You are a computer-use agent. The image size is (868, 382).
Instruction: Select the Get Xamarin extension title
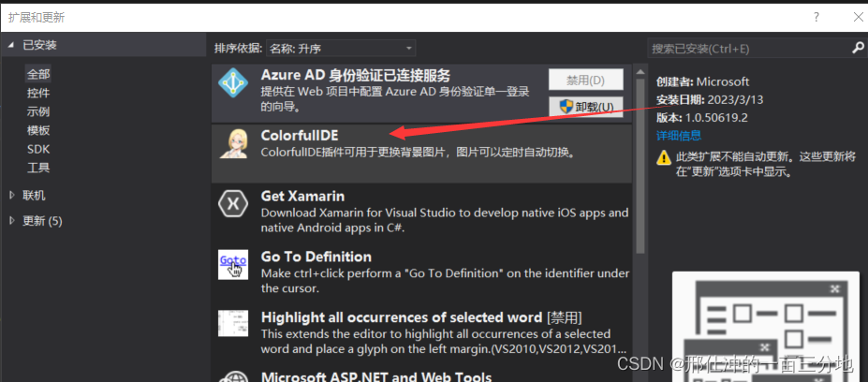(302, 196)
